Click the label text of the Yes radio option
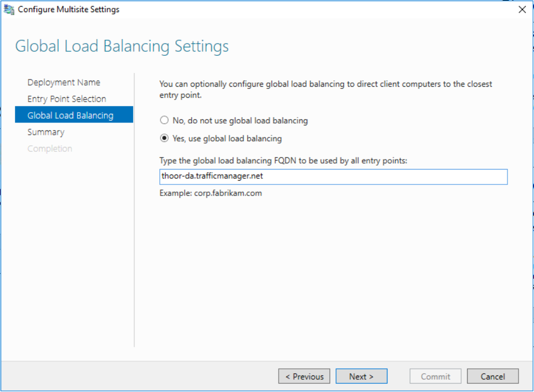 pos(227,139)
